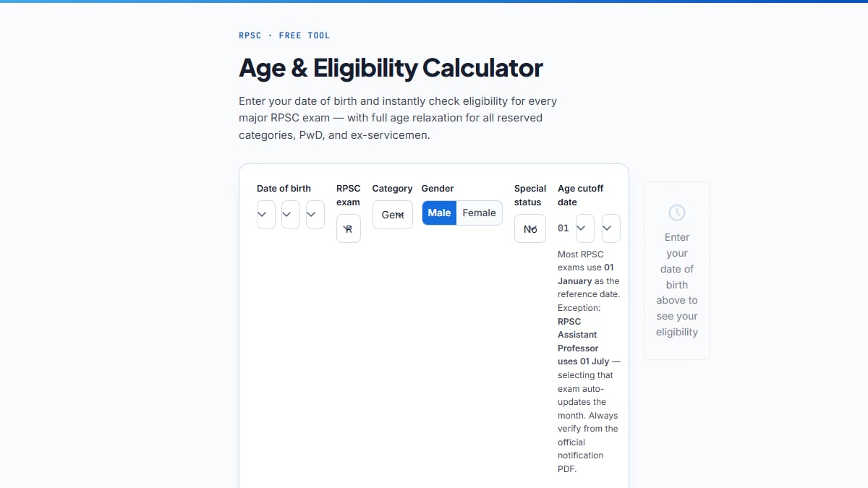Click the 'RPSC · FREE TOOL' label
The height and width of the screenshot is (488, 868).
[284, 35]
